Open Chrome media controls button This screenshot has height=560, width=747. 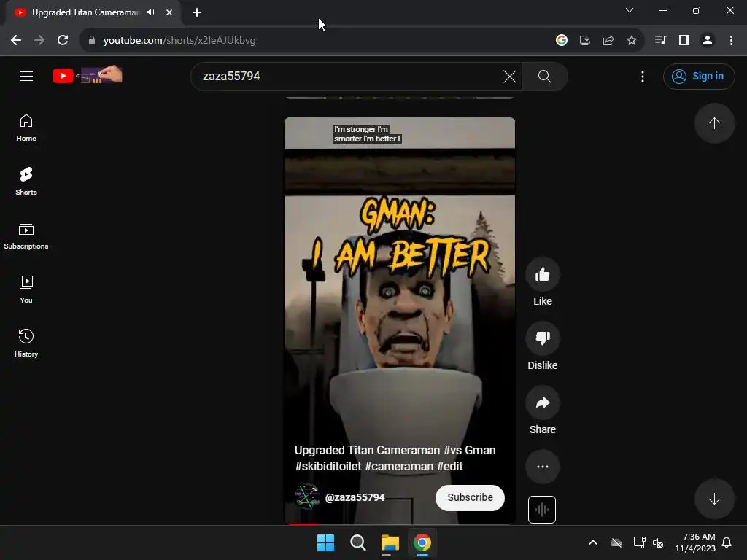click(660, 41)
